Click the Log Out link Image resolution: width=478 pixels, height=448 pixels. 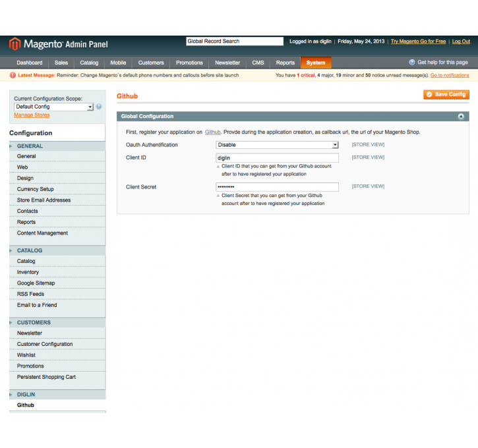pyautogui.click(x=461, y=42)
